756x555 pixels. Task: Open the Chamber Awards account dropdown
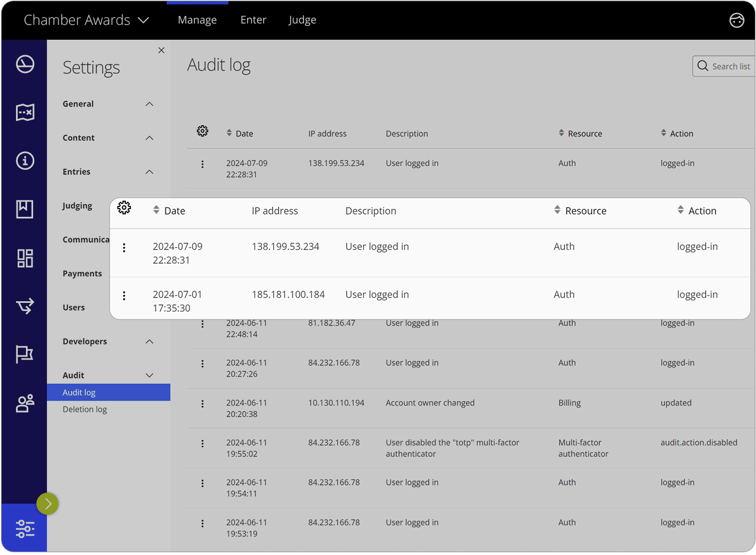tap(87, 20)
